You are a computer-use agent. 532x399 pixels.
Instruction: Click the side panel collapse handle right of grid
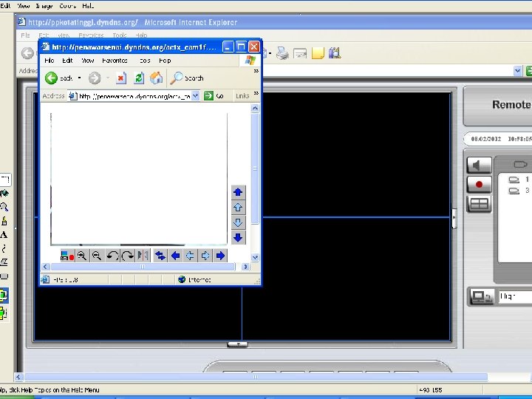pos(454,217)
